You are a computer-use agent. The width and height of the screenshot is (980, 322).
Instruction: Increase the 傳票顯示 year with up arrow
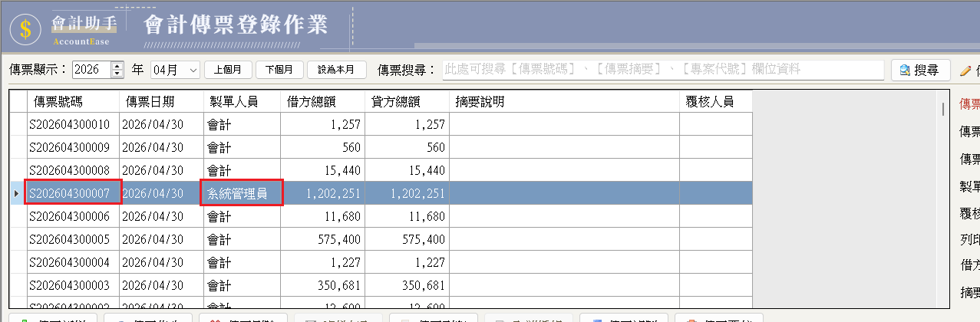click(x=117, y=65)
